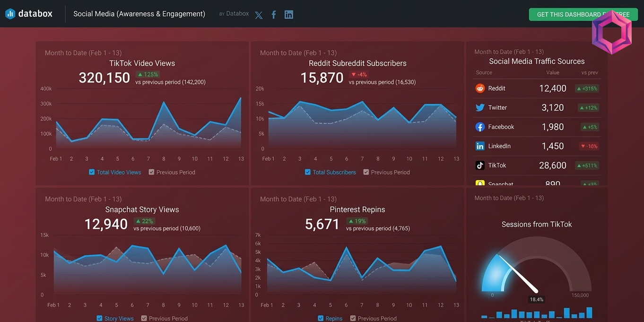Click the 18.4% value label on the gauge

[537, 299]
